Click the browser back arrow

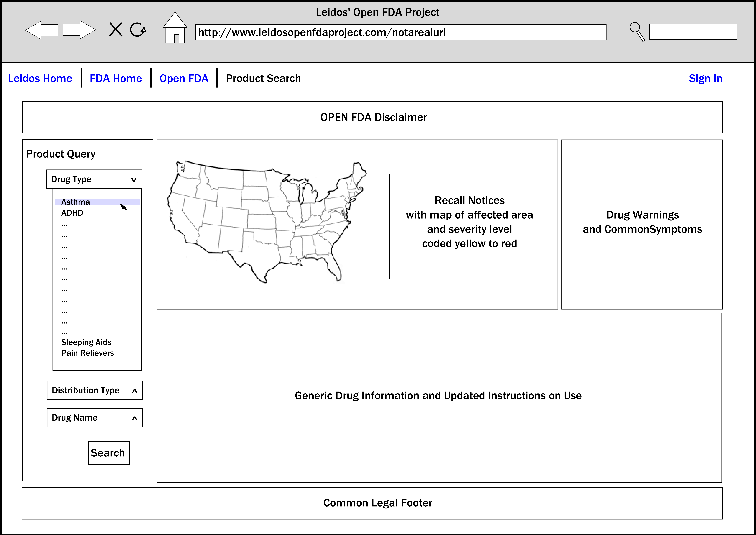[x=41, y=30]
